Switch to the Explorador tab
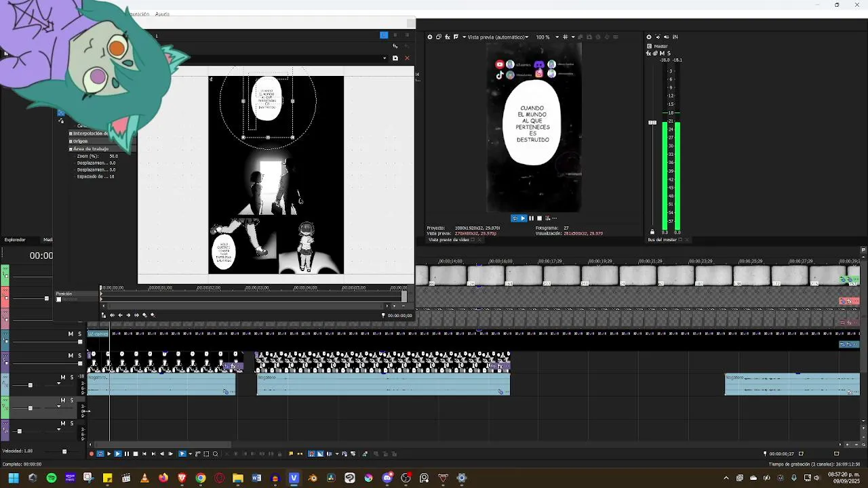The image size is (868, 488). [14, 239]
